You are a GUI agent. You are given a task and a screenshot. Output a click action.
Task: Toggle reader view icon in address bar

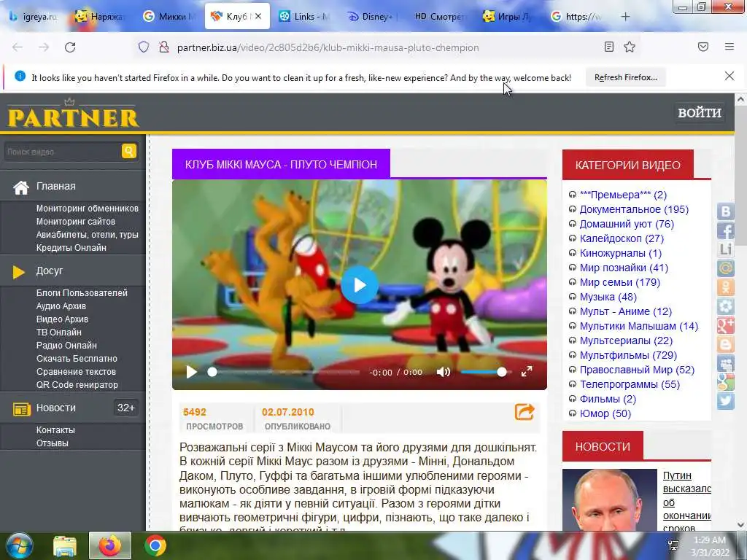pos(609,47)
